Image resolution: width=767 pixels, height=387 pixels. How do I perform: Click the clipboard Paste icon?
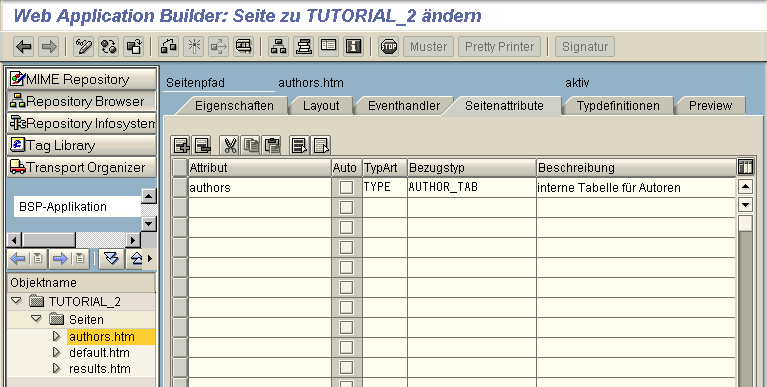pyautogui.click(x=272, y=145)
